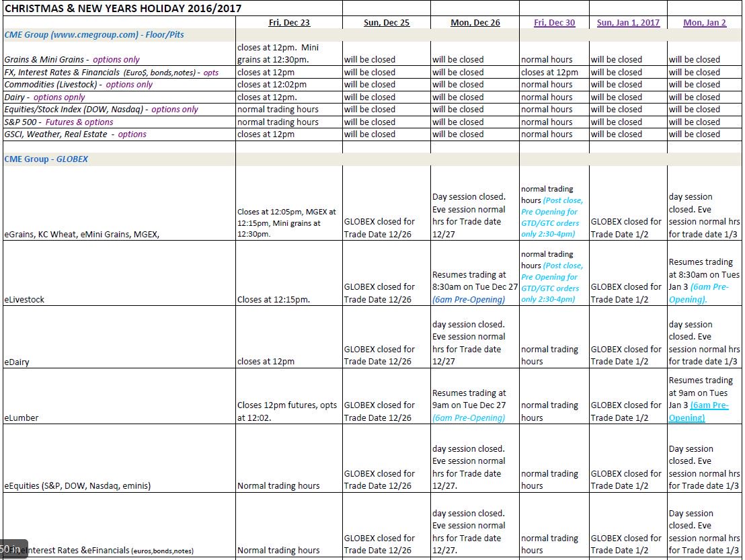Select the CME Group - GLOBEX section heading

[46, 159]
